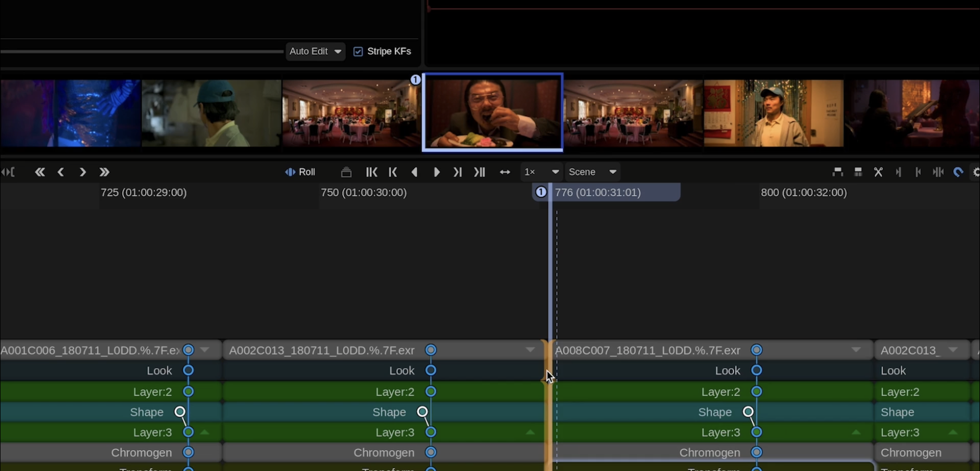Expand Layer:3 triangle in the A008C007 clip
Viewport: 980px width, 471px height.
pyautogui.click(x=856, y=432)
